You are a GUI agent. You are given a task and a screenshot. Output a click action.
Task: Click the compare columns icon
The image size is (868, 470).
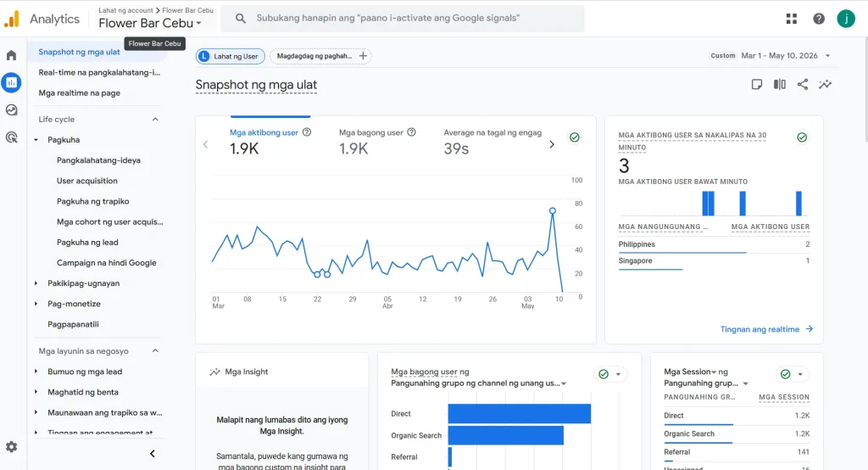[780, 84]
